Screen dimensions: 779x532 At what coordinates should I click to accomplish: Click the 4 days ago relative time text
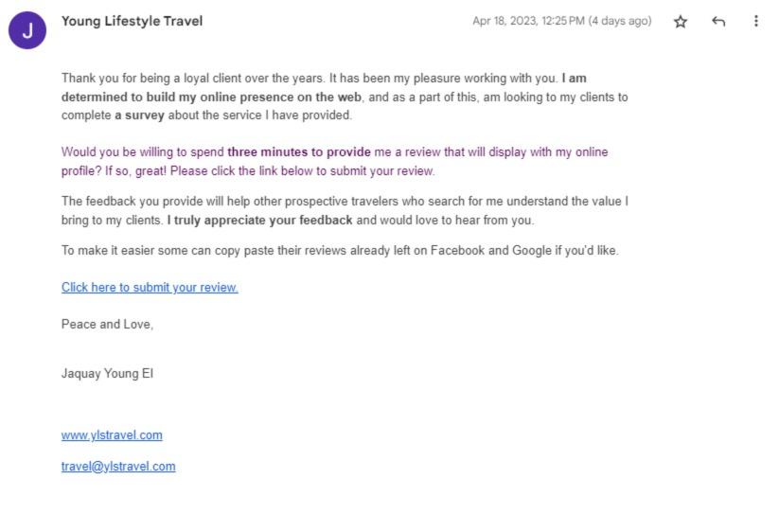(620, 21)
